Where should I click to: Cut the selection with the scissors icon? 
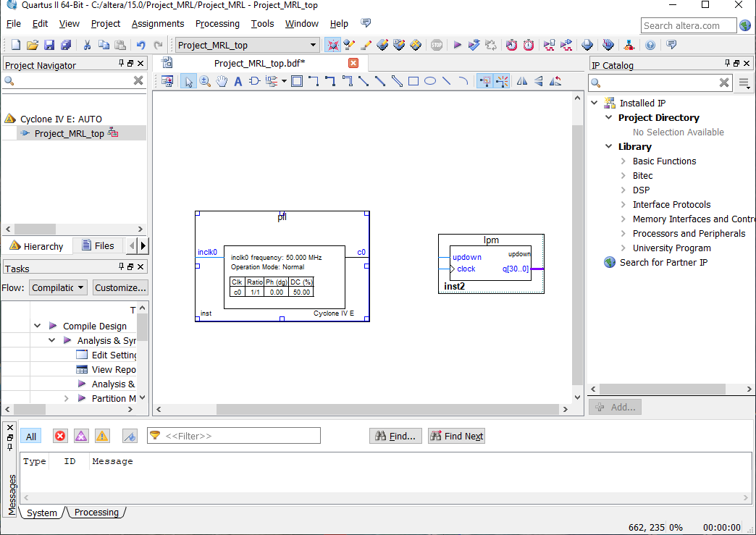coord(88,45)
